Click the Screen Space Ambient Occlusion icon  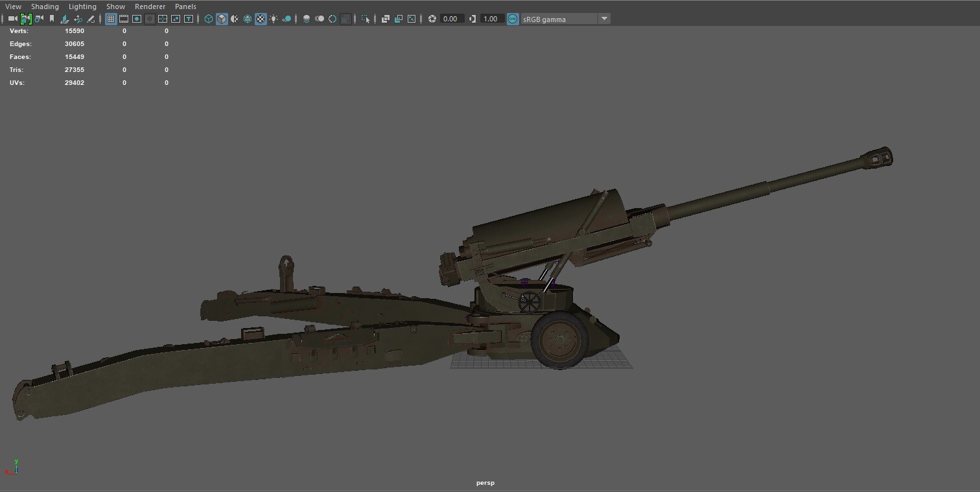click(x=307, y=19)
